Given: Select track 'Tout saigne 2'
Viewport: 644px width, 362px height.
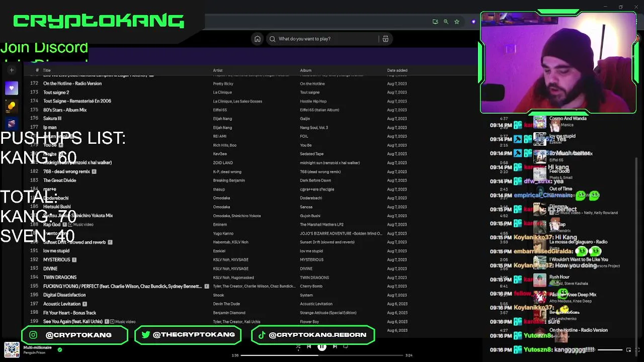Looking at the screenshot, I should pyautogui.click(x=56, y=93).
